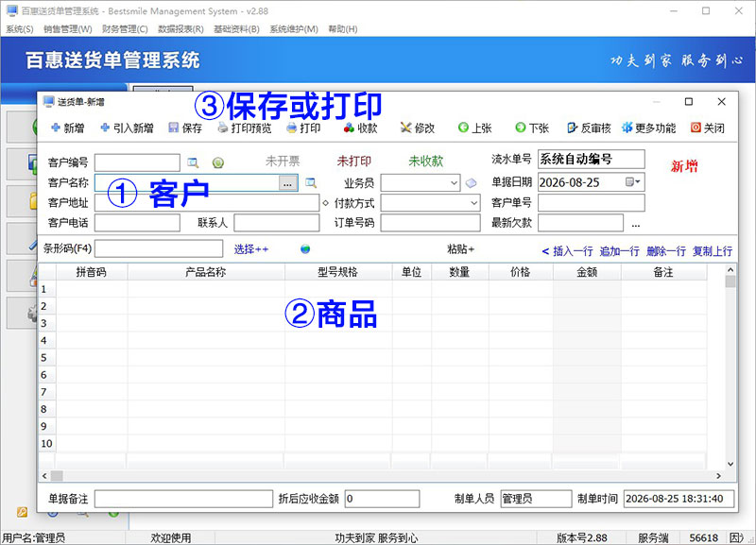The image size is (756, 545).
Task: Click the 插入一行 link
Action: (573, 251)
